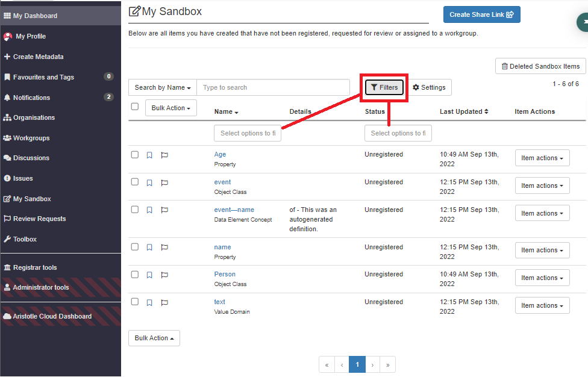588x377 pixels.
Task: Open Workgroups in the sidebar
Action: point(31,138)
